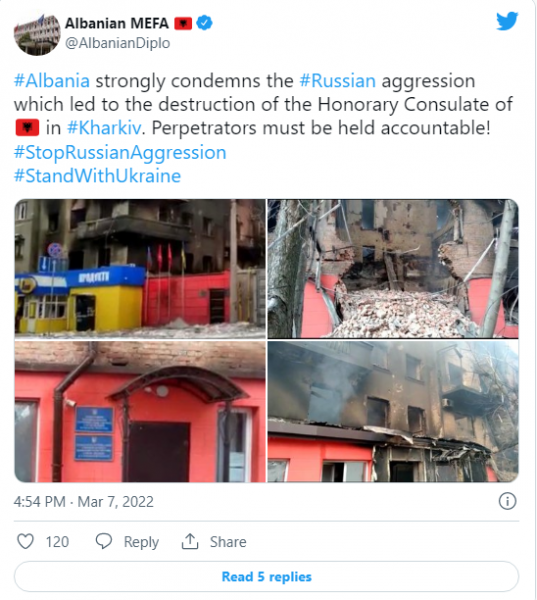Screen dimensions: 537x600
Task: Click Albanian flag emoji beside account name
Action: coord(183,23)
